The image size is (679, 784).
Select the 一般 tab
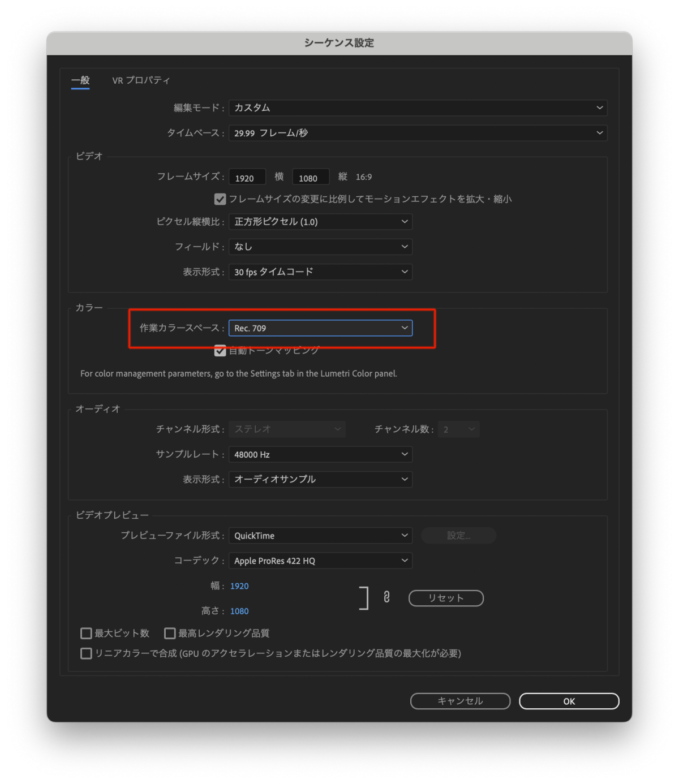(x=80, y=80)
